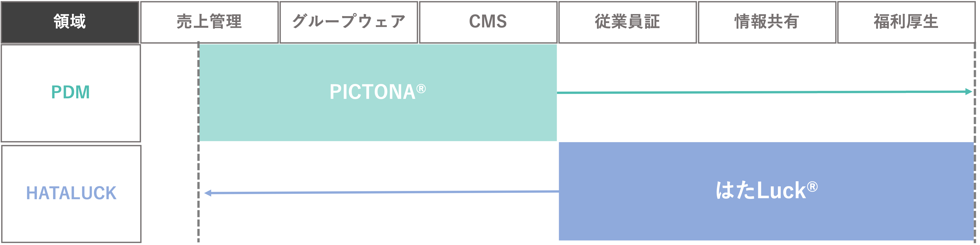This screenshot has height=245, width=980.
Task: Click the blue left-pointing arrowhead
Action: click(208, 193)
